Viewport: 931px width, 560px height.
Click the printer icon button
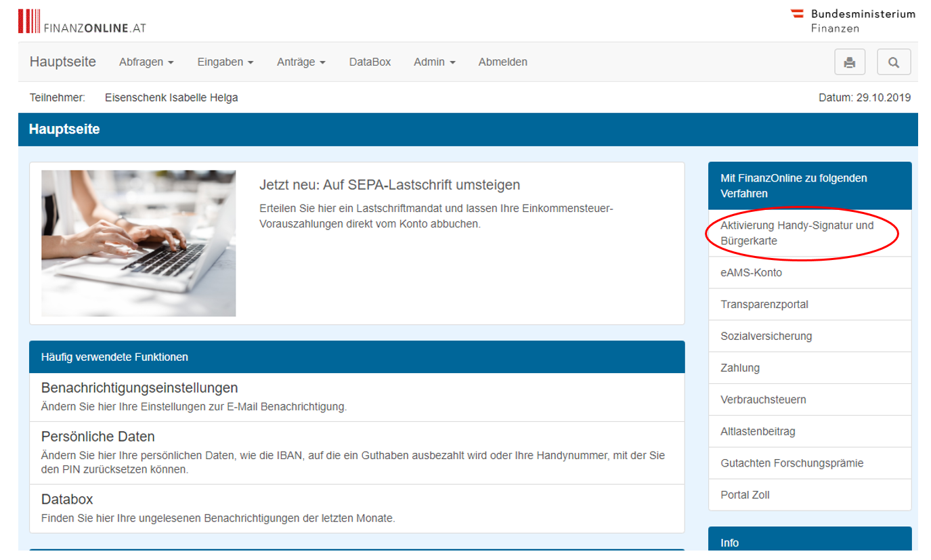pyautogui.click(x=849, y=62)
